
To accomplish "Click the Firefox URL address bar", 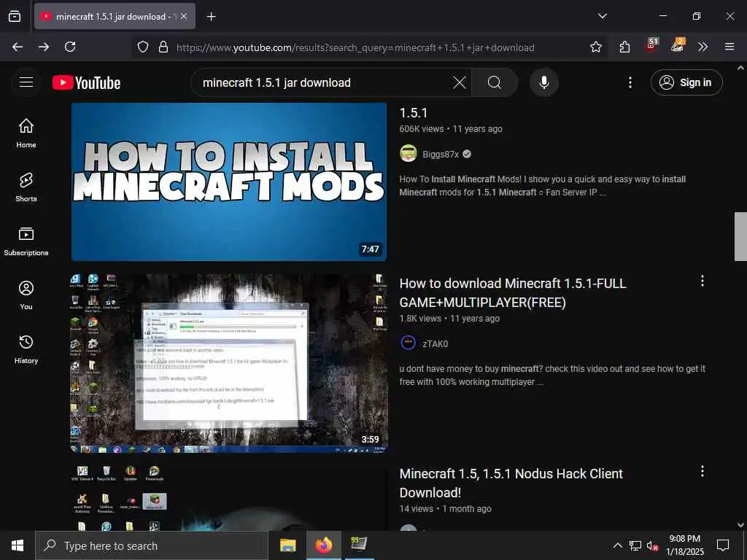I will coord(355,47).
